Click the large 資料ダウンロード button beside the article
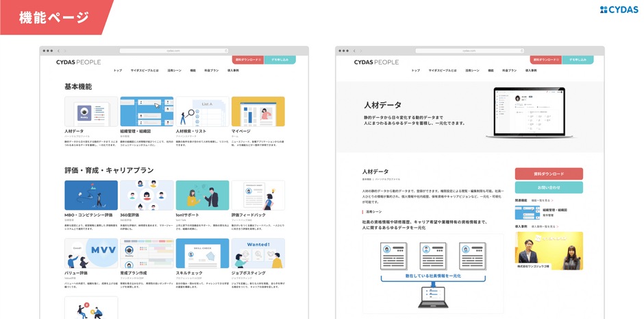This screenshot has height=319, width=644. coord(549,174)
